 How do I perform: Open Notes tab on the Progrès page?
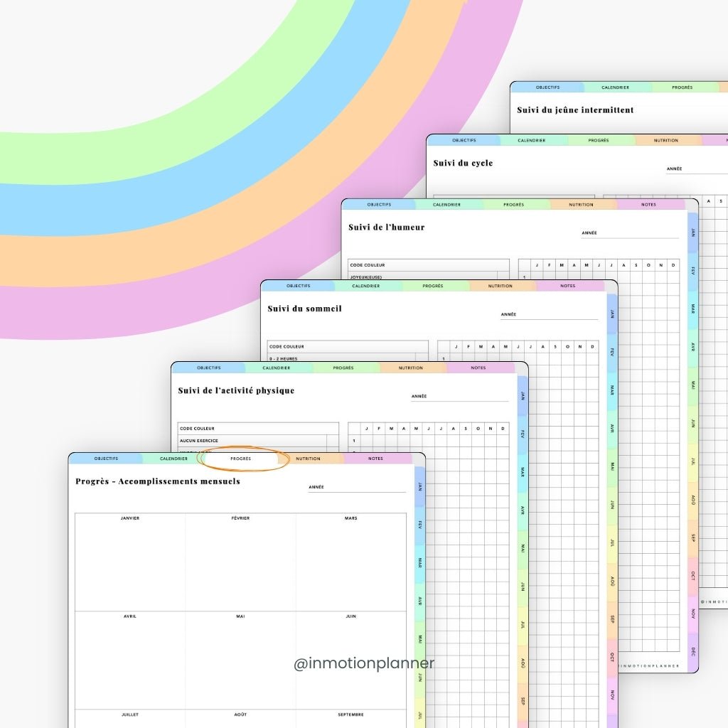click(x=375, y=459)
